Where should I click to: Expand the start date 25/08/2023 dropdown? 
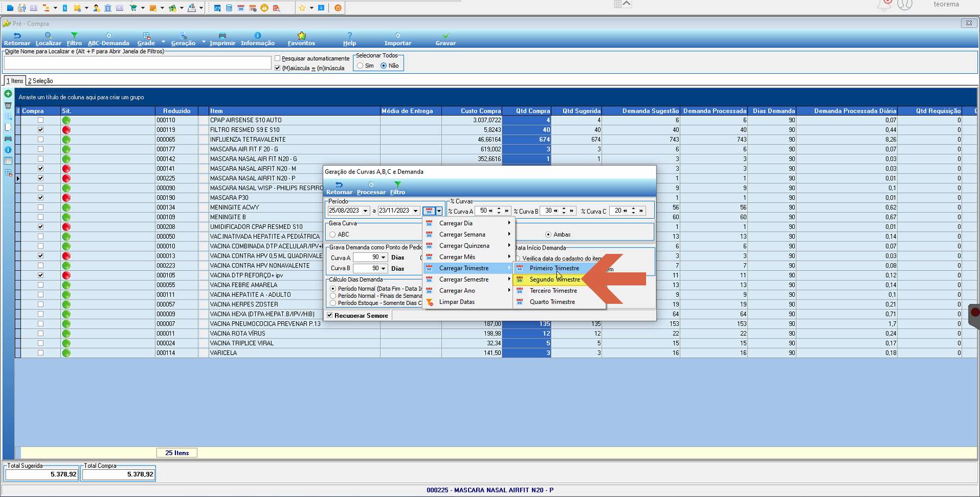(365, 211)
